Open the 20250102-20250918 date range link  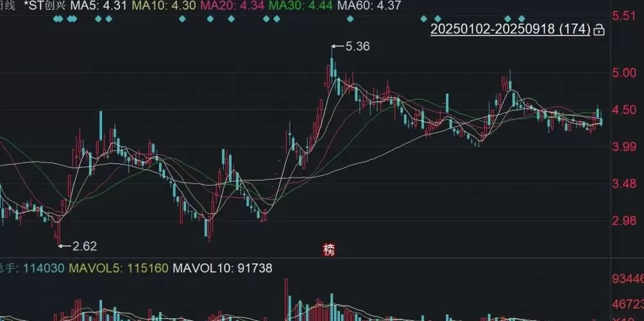pos(510,29)
